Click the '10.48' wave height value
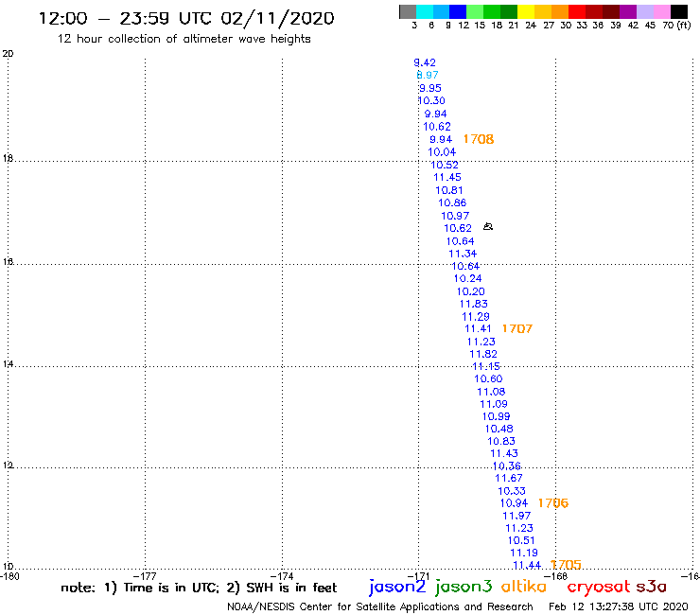The width and height of the screenshot is (700, 615). click(499, 429)
